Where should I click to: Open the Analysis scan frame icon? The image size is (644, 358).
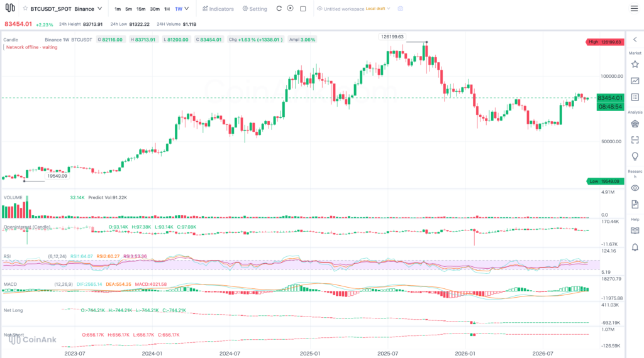point(635,140)
